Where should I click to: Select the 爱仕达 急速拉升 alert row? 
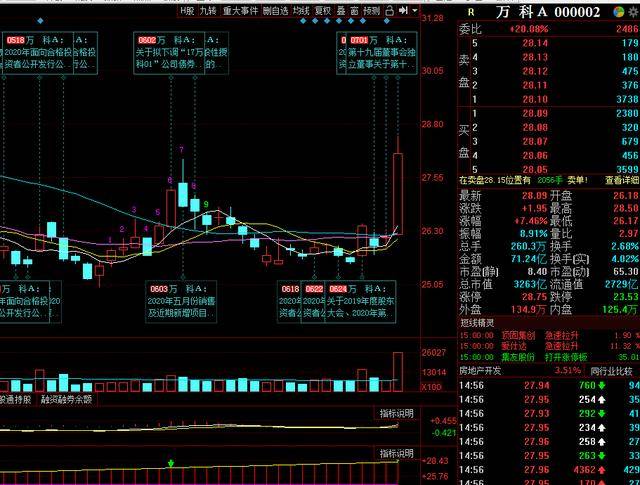(x=549, y=346)
